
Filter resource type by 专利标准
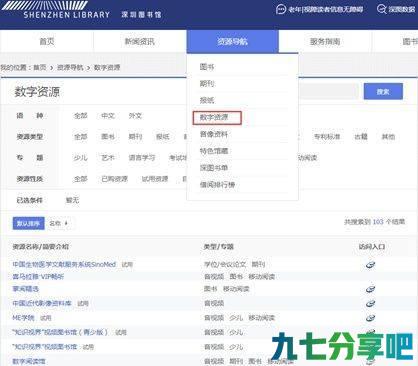(x=327, y=137)
